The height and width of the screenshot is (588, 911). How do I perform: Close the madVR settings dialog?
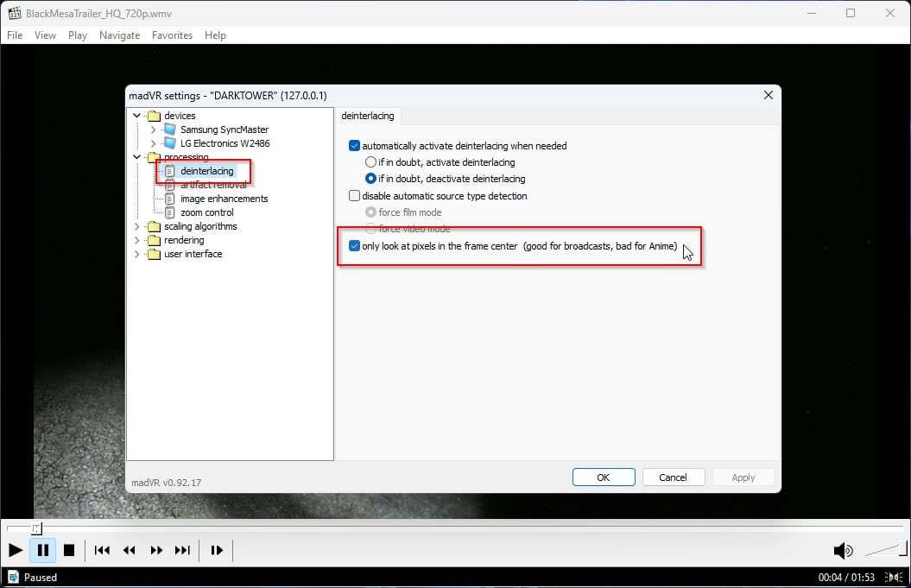pyautogui.click(x=768, y=95)
